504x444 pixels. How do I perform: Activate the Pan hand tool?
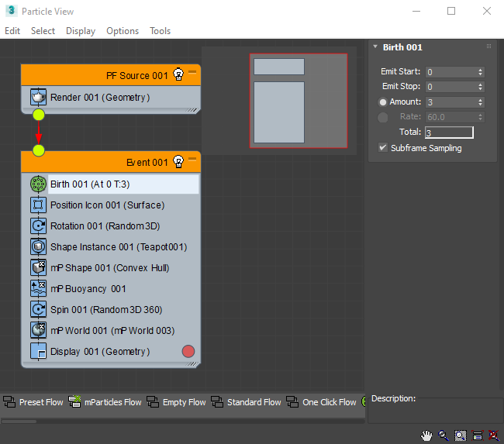(427, 435)
